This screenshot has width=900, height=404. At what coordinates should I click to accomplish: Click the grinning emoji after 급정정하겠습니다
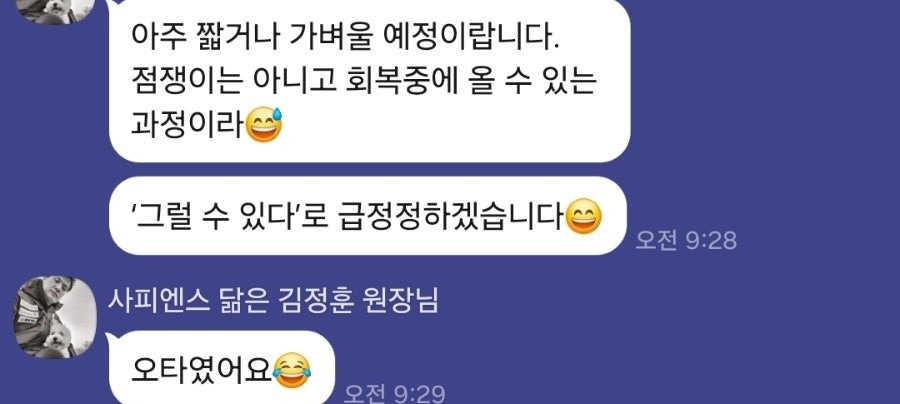[584, 216]
